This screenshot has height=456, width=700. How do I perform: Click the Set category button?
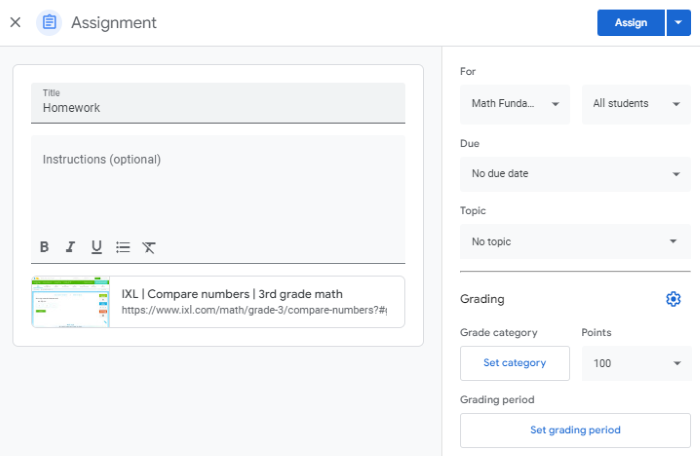514,363
